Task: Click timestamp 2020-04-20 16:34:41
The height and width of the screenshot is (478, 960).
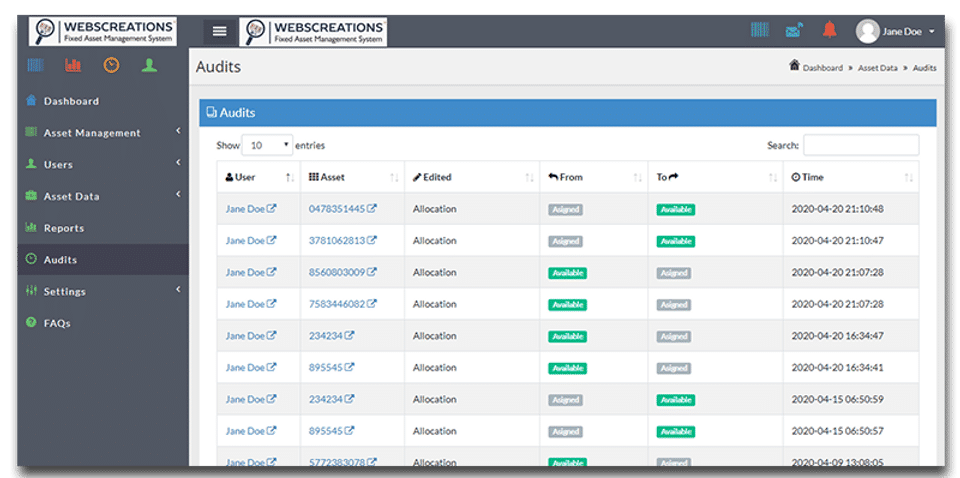Action: (838, 368)
